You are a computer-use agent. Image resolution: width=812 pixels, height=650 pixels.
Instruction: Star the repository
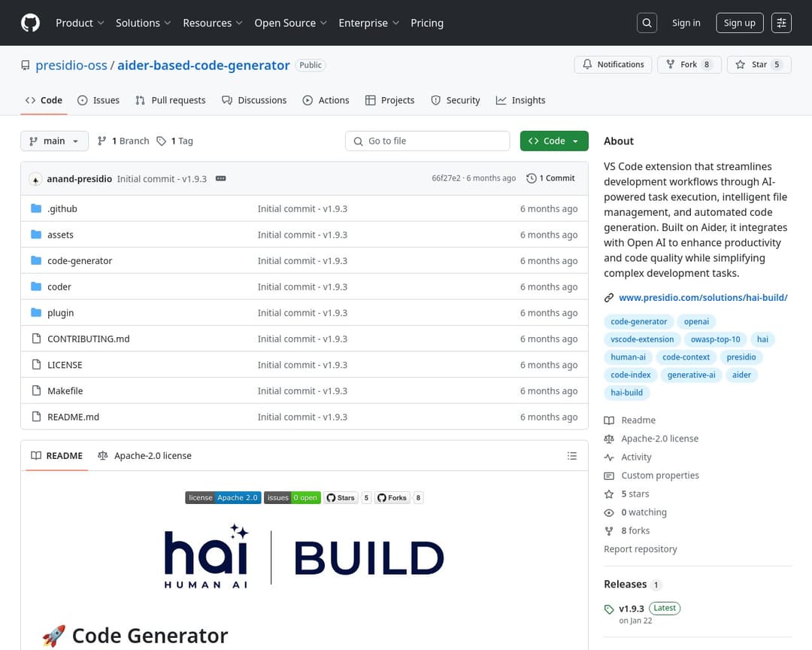(x=759, y=64)
